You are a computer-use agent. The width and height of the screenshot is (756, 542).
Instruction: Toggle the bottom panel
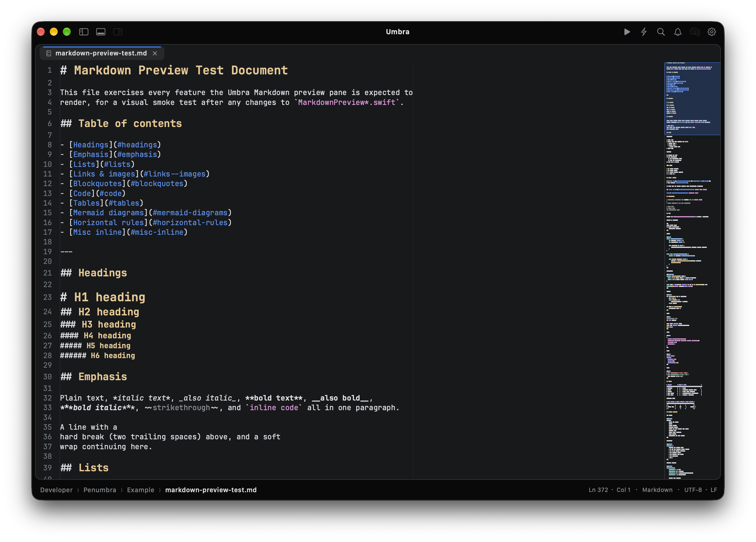click(101, 32)
